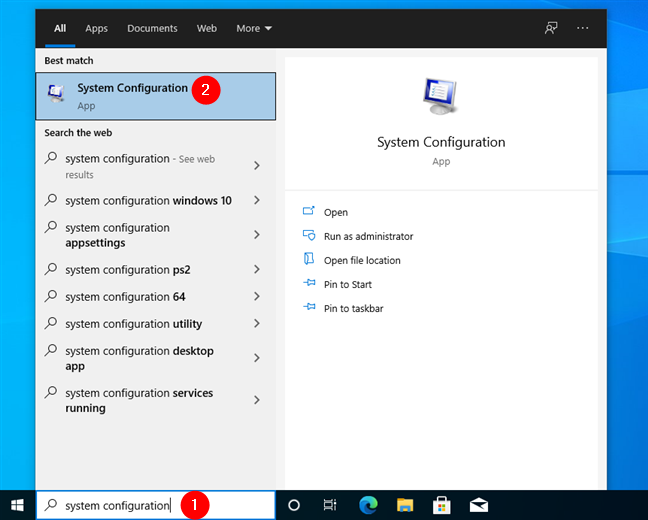Open the Mail app from the taskbar
This screenshot has height=520, width=648.
pos(479,505)
